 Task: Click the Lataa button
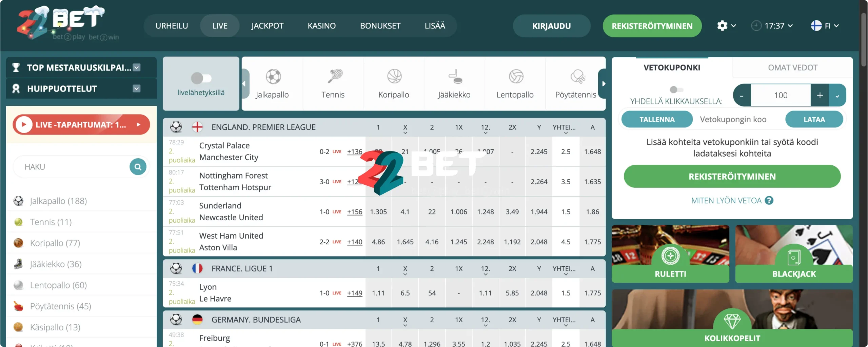(x=814, y=119)
